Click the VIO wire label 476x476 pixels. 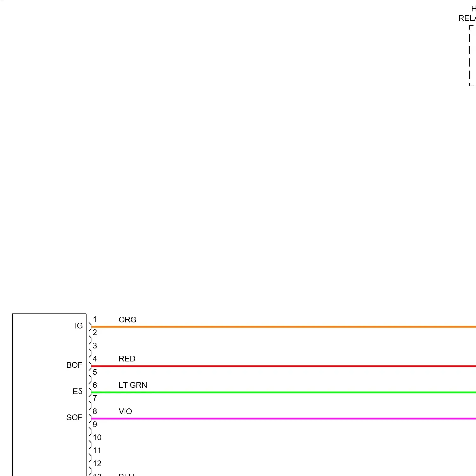[125, 411]
